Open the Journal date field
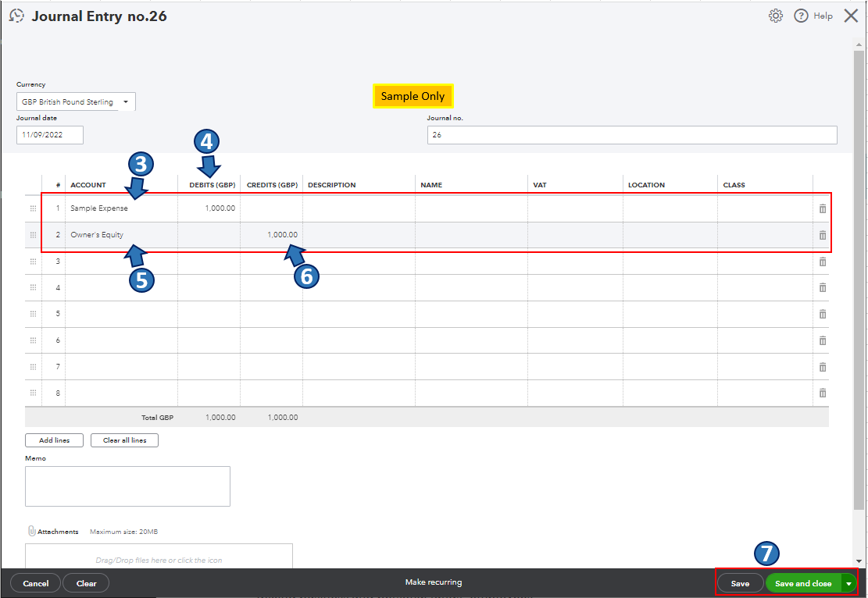The width and height of the screenshot is (868, 598). point(49,134)
